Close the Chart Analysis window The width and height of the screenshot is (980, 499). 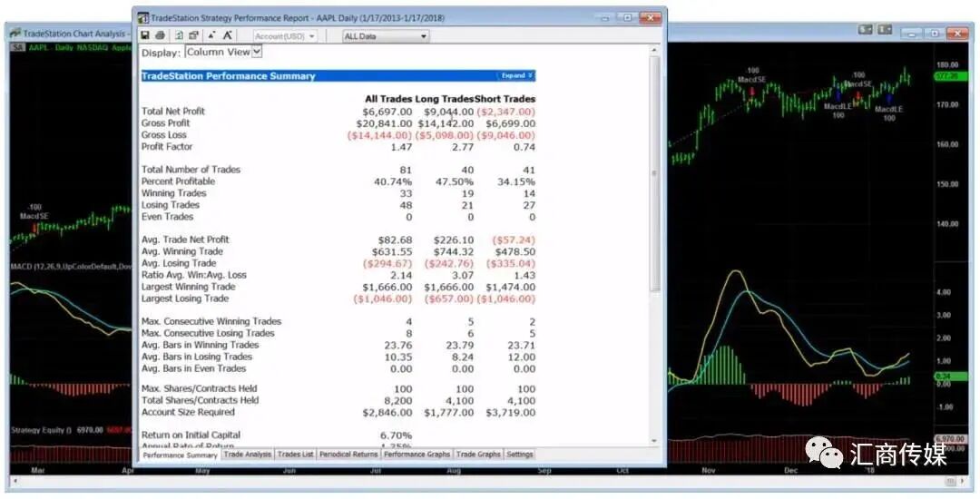coord(957,33)
